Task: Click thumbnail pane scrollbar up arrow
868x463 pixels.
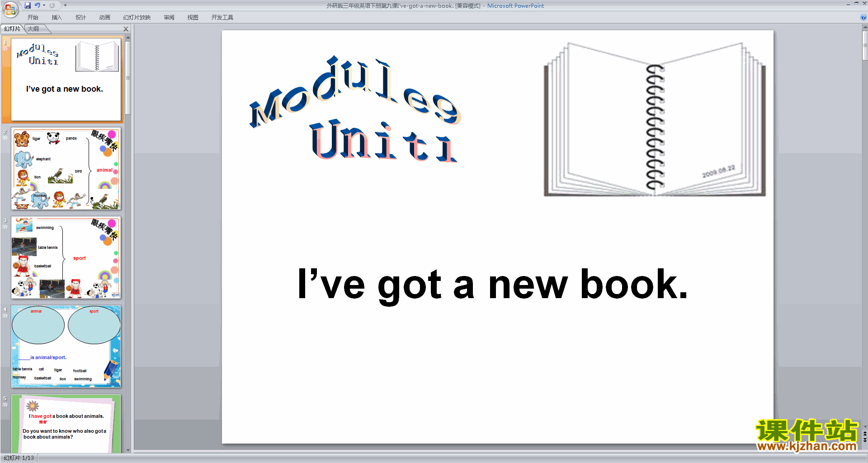Action: click(x=128, y=37)
